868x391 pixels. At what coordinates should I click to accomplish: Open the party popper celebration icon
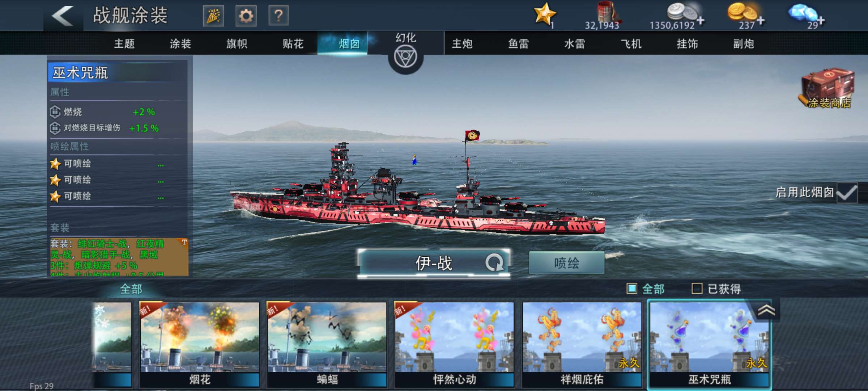(213, 16)
